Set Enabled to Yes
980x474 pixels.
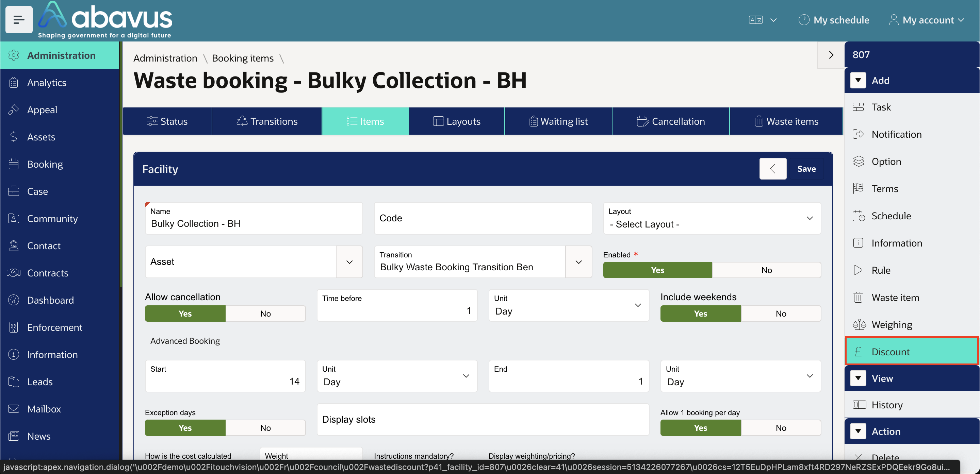[657, 270]
